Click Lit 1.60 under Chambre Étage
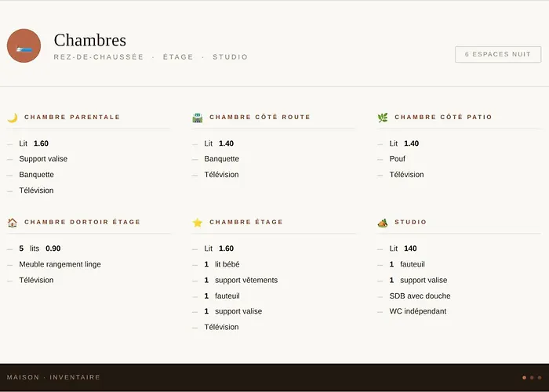The height and width of the screenshot is (392, 549). 219,249
